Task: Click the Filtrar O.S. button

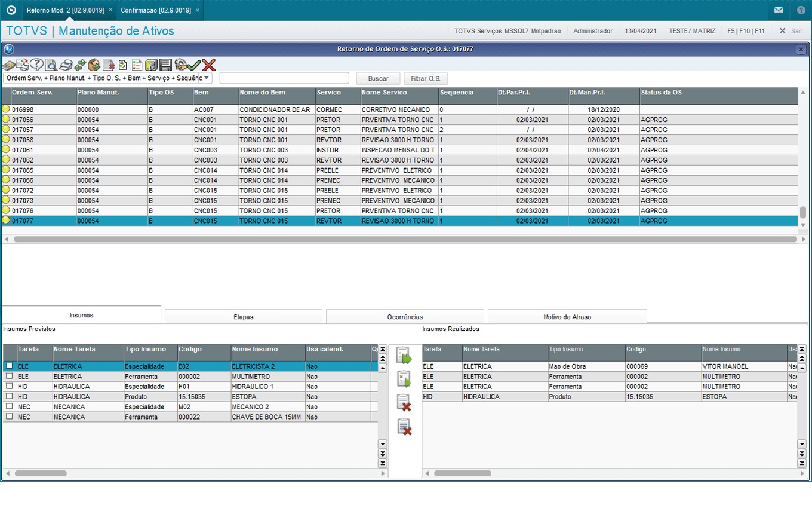Action: pyautogui.click(x=425, y=78)
